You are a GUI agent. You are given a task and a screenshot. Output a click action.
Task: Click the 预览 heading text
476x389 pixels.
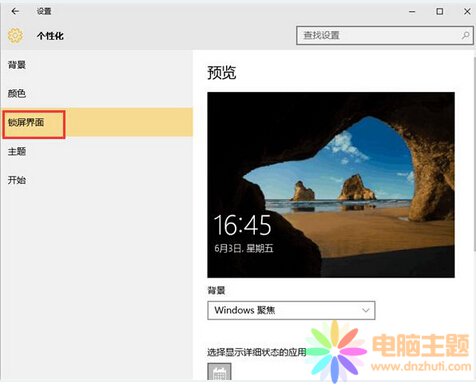click(x=222, y=72)
